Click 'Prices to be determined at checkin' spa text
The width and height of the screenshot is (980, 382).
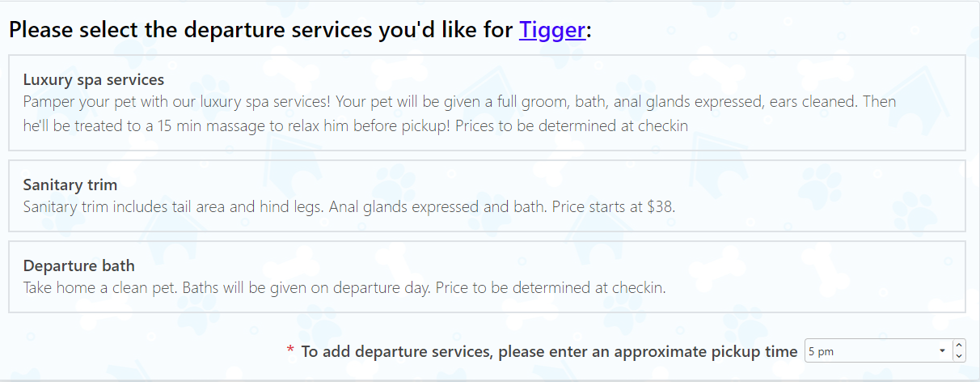point(571,125)
